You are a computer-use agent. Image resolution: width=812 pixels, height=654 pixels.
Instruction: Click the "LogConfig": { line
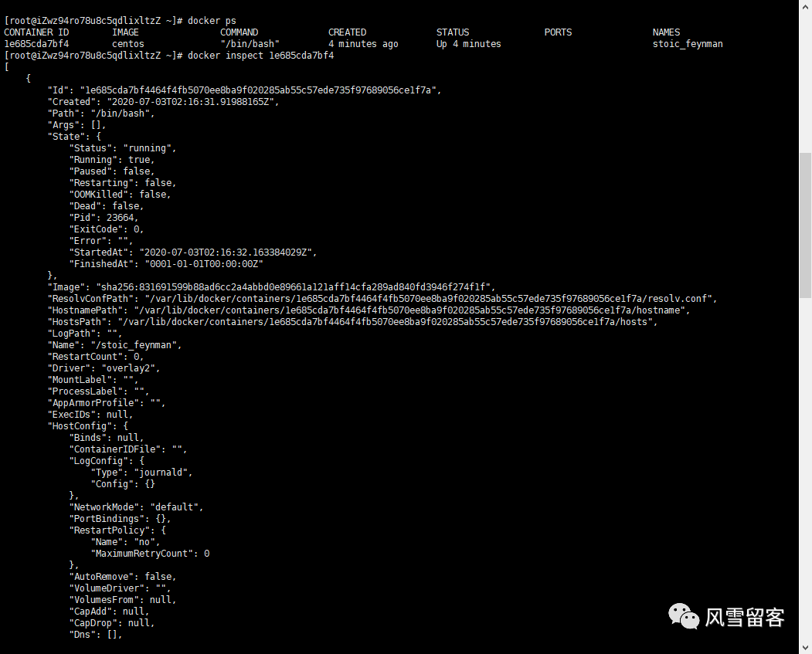(x=107, y=461)
